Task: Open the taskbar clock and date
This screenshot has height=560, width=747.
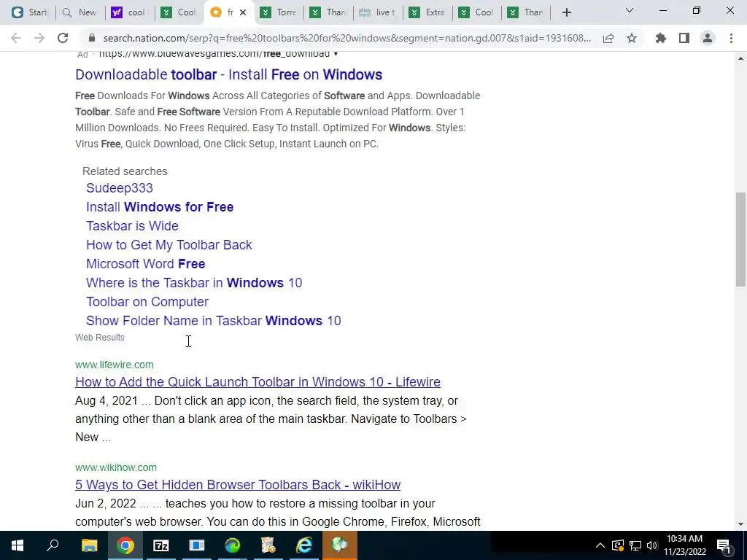Action: [x=685, y=545]
